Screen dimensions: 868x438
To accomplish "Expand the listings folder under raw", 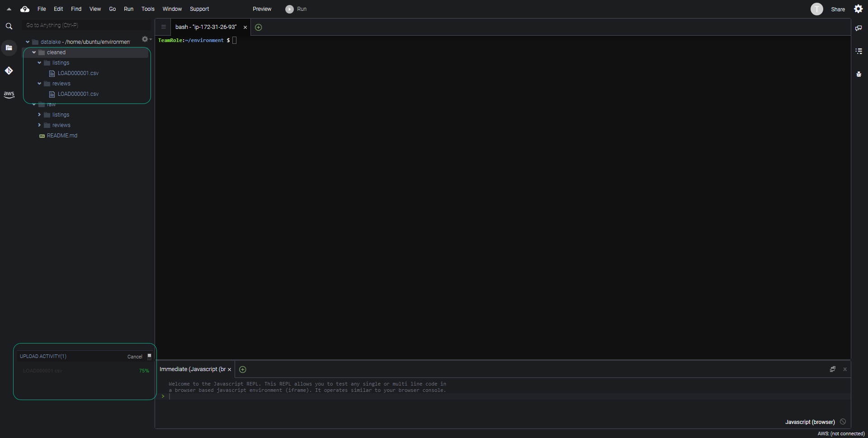I will (x=39, y=115).
